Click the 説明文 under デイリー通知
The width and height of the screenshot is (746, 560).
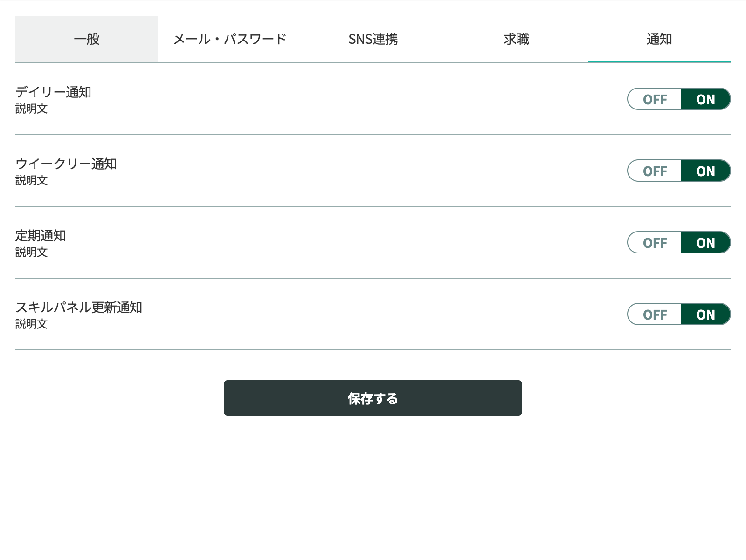tap(31, 109)
